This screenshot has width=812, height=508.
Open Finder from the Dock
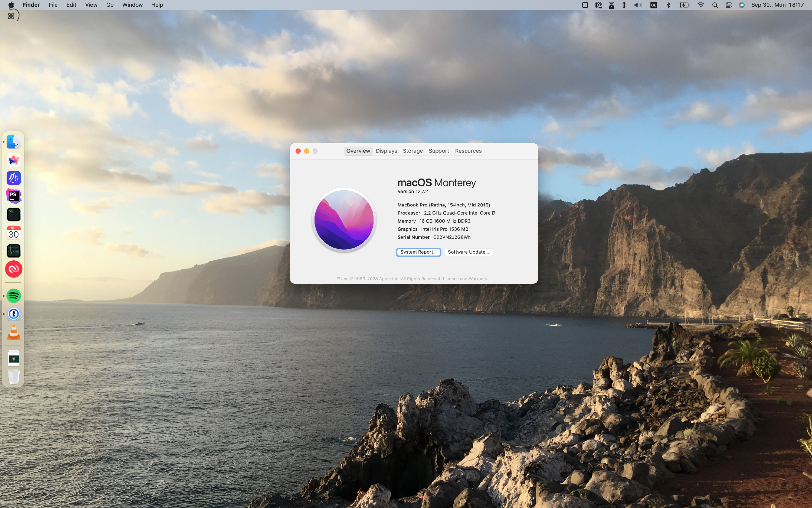point(14,142)
